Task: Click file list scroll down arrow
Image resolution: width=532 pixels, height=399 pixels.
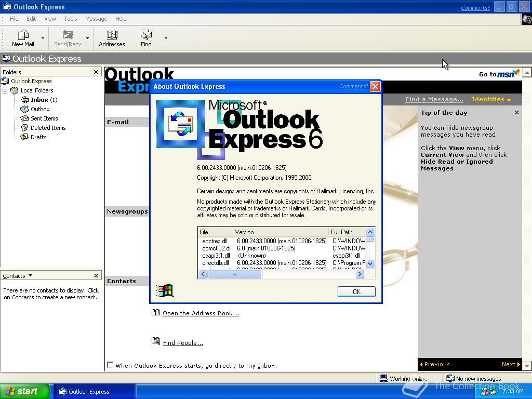Action: (x=370, y=263)
